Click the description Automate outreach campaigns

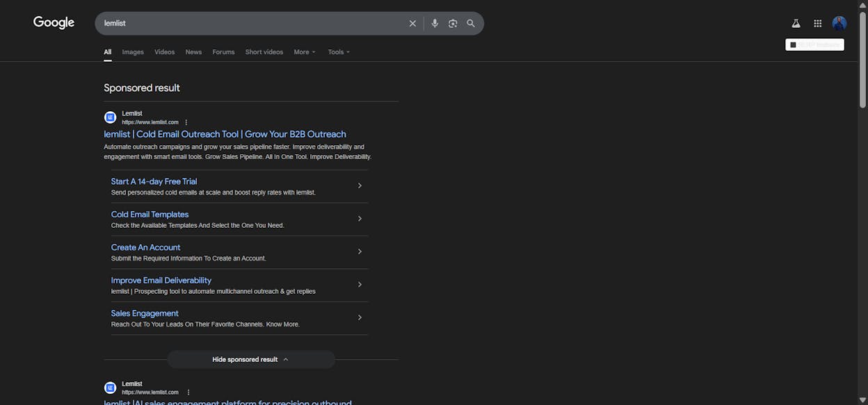coord(238,152)
